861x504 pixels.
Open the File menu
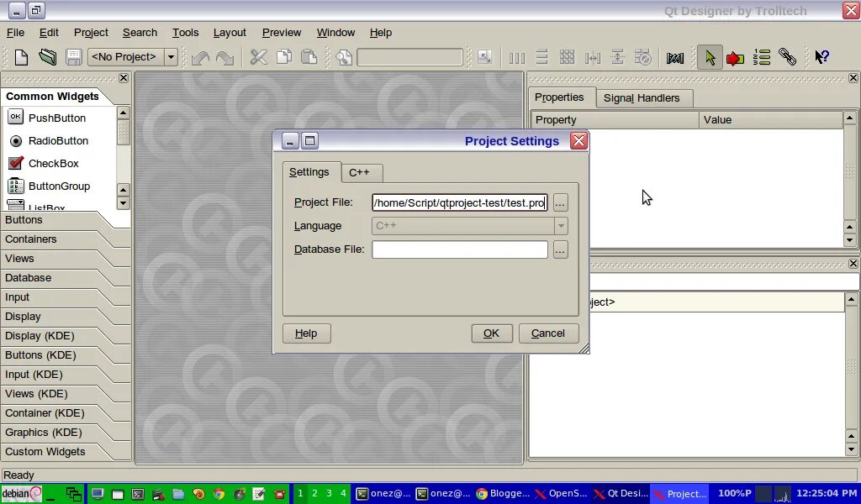15,33
